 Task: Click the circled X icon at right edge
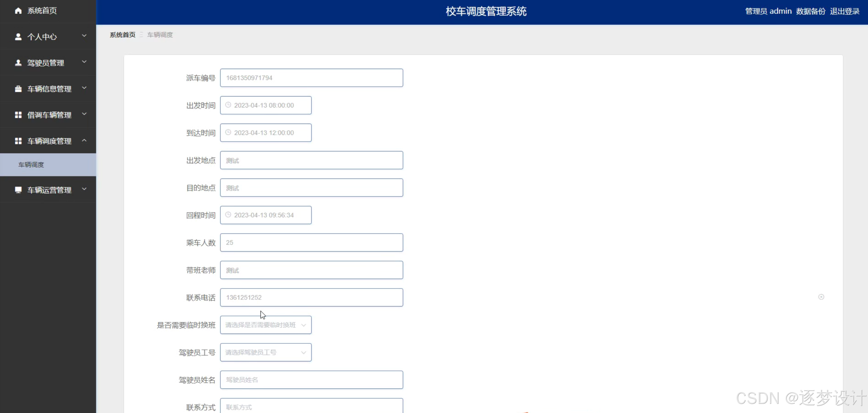(821, 297)
